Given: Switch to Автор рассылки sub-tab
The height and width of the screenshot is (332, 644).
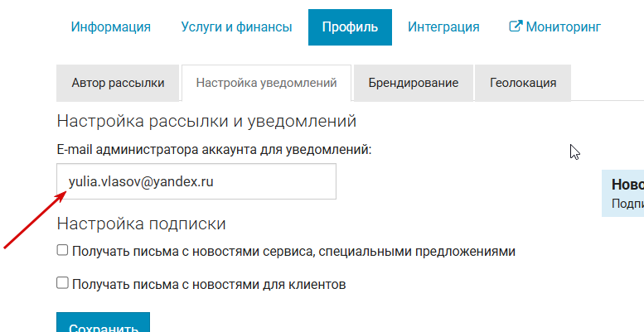Looking at the screenshot, I should (x=118, y=83).
